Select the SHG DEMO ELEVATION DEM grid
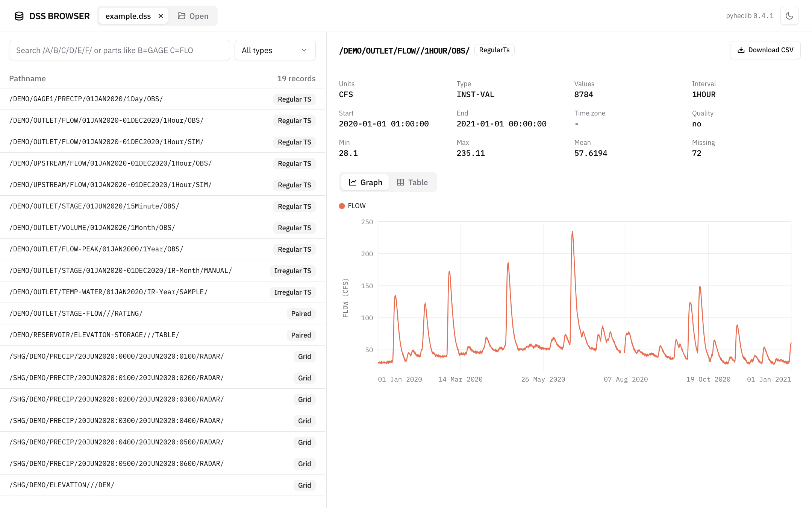This screenshot has width=812, height=508. (162, 485)
